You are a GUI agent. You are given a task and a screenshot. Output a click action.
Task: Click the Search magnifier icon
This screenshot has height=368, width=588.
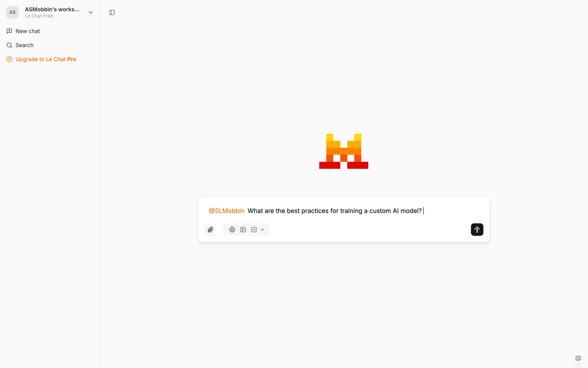[x=9, y=45]
